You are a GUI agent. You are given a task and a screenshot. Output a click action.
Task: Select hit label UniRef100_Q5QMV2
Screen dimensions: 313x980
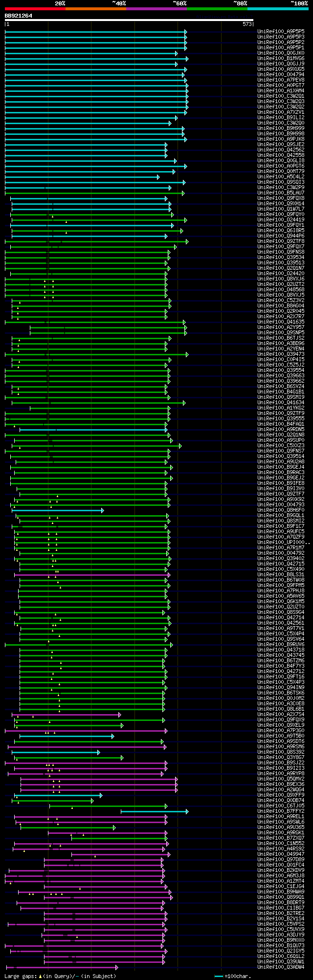(281, 779)
